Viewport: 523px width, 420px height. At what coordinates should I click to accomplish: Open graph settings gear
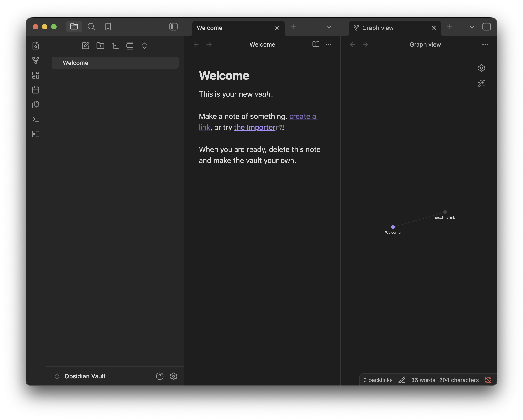[x=481, y=68]
